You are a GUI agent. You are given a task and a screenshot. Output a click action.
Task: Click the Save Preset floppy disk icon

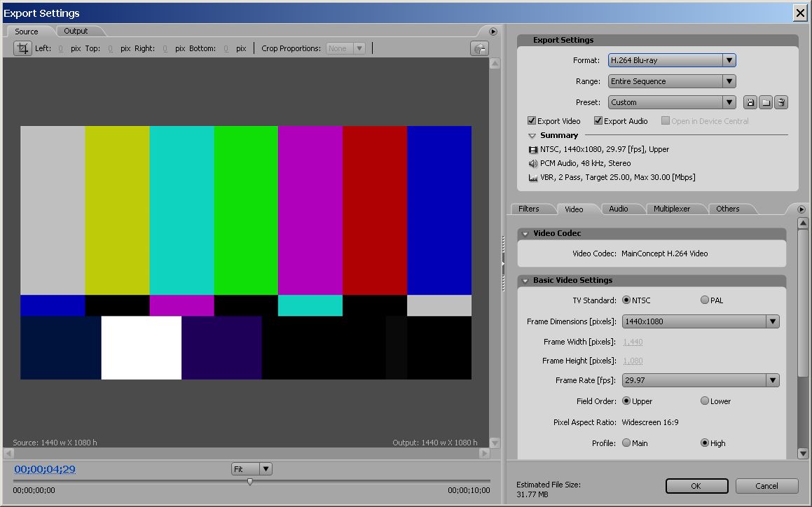coord(750,102)
